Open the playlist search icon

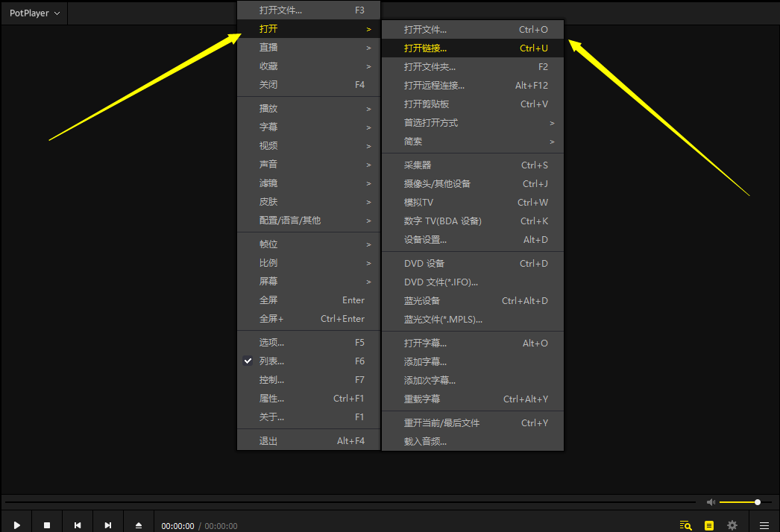(x=685, y=525)
